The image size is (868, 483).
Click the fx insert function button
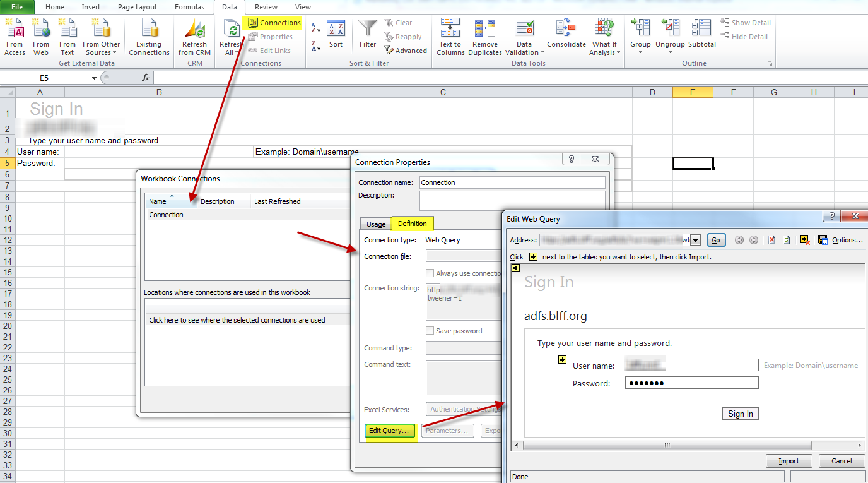tap(146, 78)
